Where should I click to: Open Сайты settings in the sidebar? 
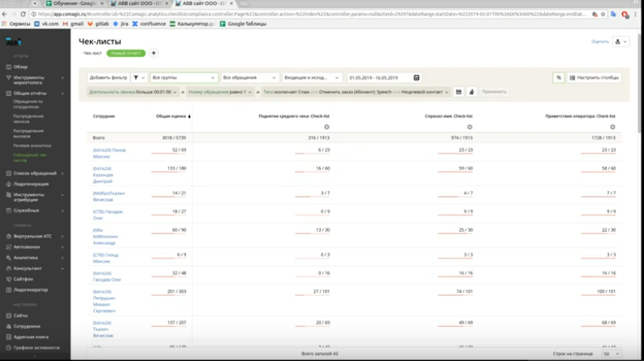point(20,315)
